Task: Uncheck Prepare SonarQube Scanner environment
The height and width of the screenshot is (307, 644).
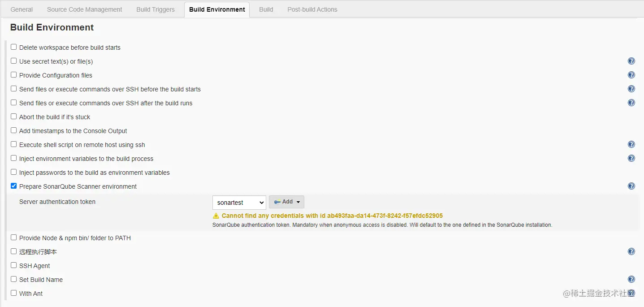Action: coord(13,186)
